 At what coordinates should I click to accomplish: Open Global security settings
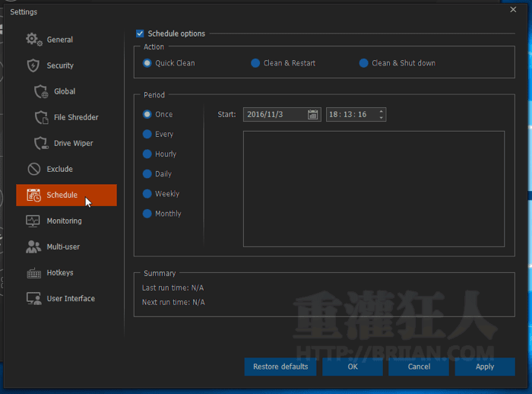[x=65, y=91]
